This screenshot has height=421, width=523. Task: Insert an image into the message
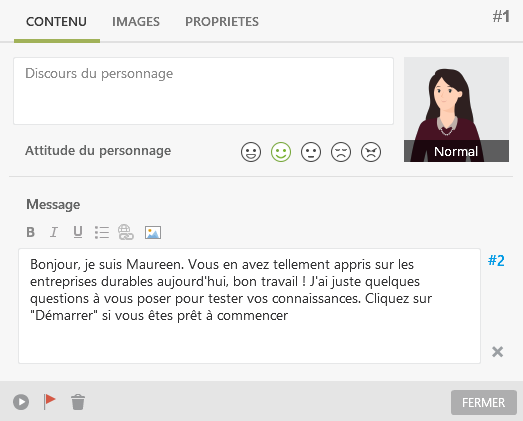pos(153,233)
